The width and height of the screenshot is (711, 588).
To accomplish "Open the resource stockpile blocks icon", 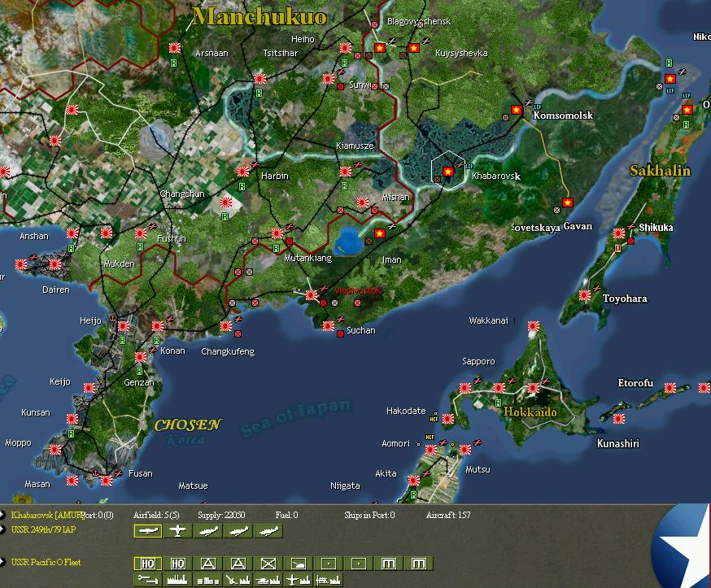I will (207, 580).
